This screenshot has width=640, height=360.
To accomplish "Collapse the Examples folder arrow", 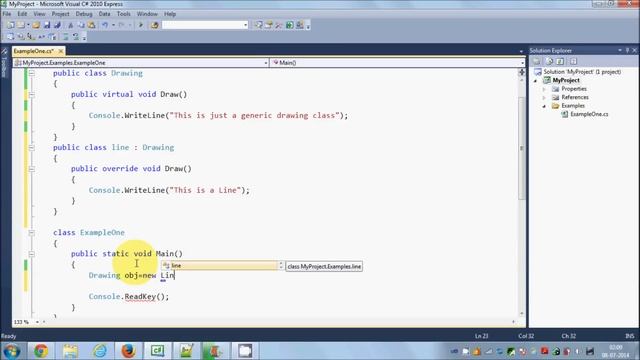I will (544, 106).
